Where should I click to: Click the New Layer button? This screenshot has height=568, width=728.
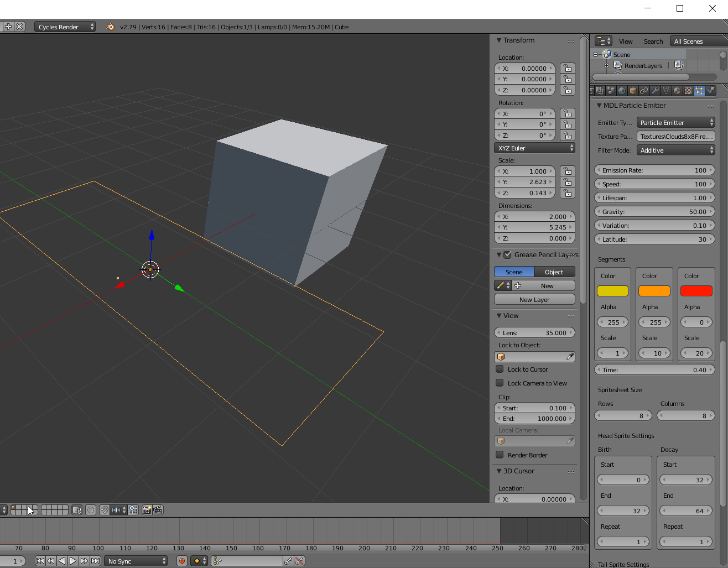[x=534, y=300]
